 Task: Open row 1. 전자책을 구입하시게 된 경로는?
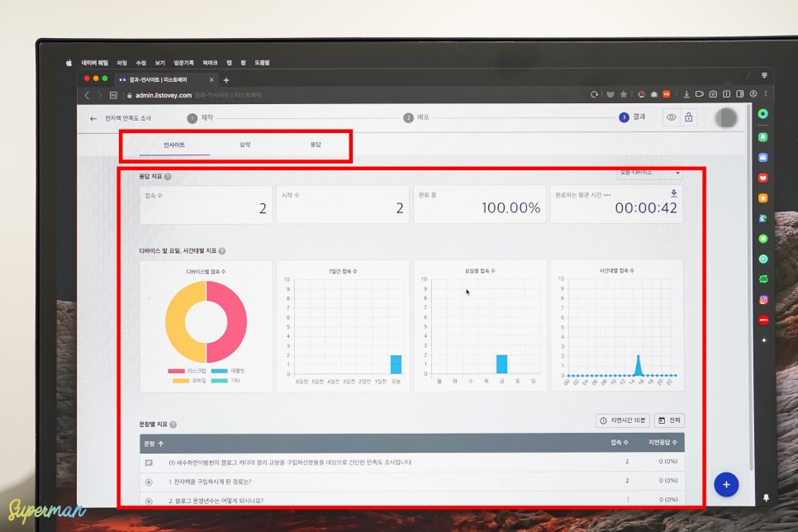pos(411,482)
